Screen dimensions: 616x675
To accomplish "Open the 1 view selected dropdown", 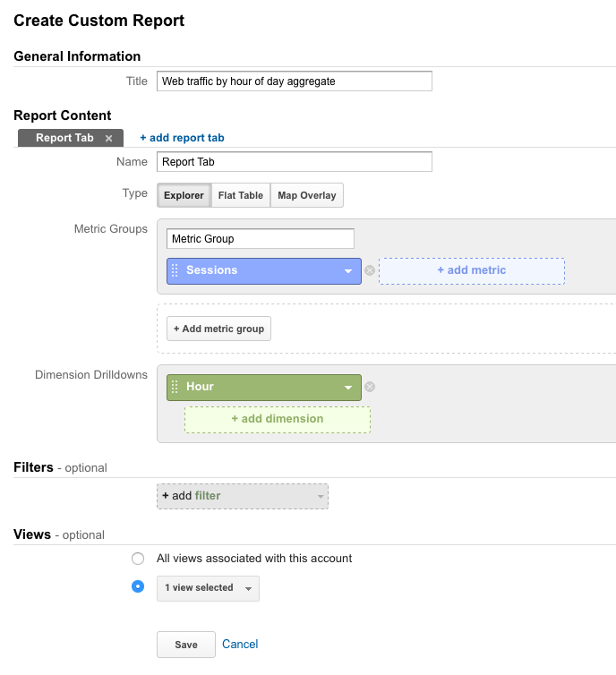I will click(208, 588).
